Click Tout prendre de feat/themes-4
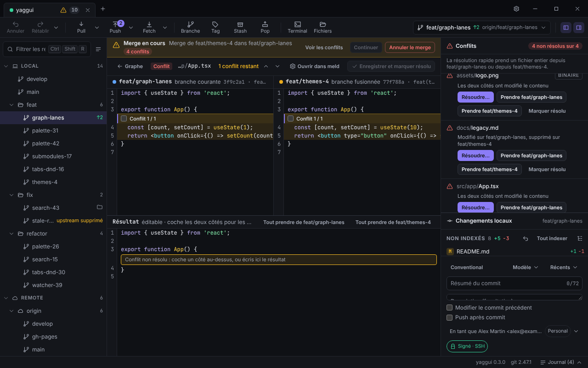Viewport: 588px width, 368px height. (393, 222)
